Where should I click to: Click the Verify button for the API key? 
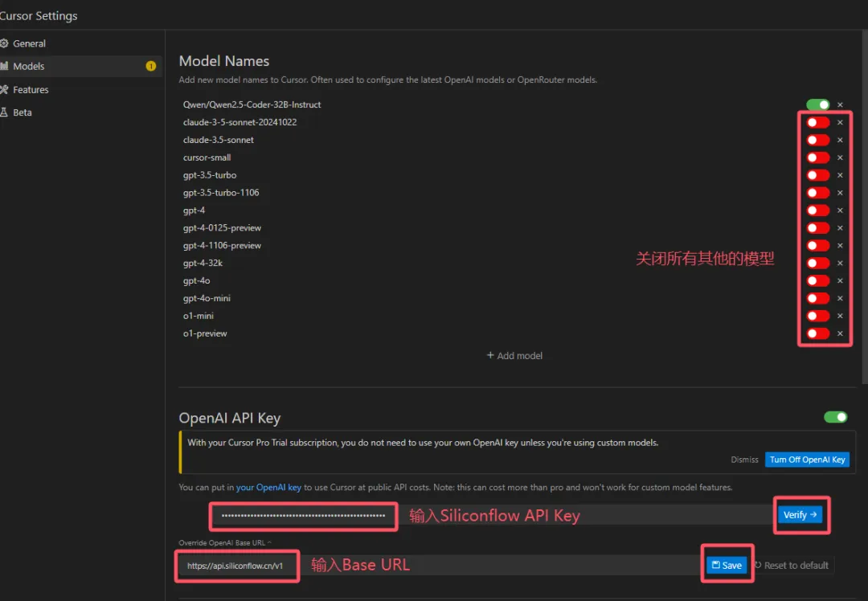click(x=800, y=515)
